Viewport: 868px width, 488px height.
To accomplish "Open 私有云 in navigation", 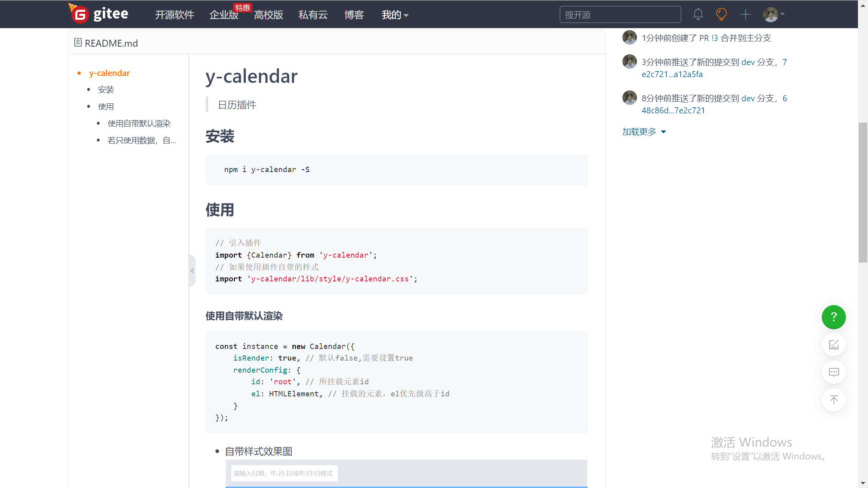I will pyautogui.click(x=313, y=15).
